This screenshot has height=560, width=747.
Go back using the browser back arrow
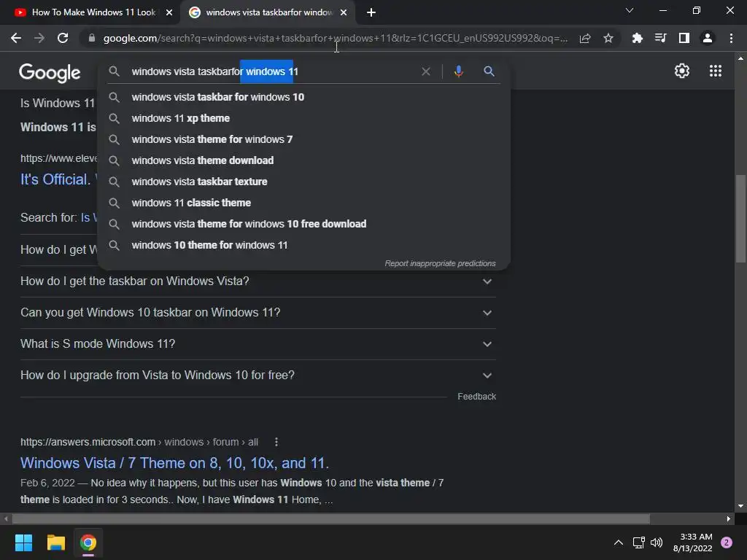click(16, 38)
